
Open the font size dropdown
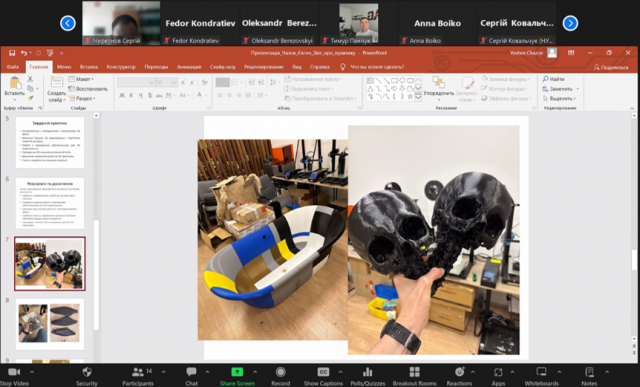coord(174,82)
